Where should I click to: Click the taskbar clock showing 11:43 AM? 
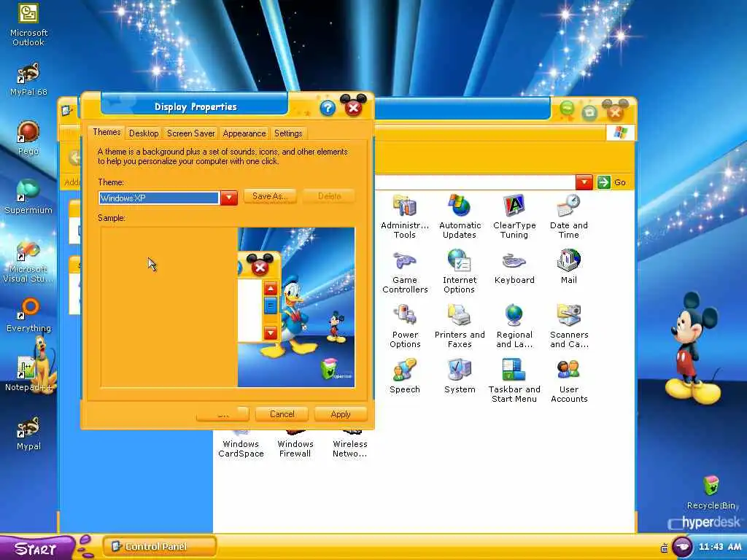click(x=720, y=547)
